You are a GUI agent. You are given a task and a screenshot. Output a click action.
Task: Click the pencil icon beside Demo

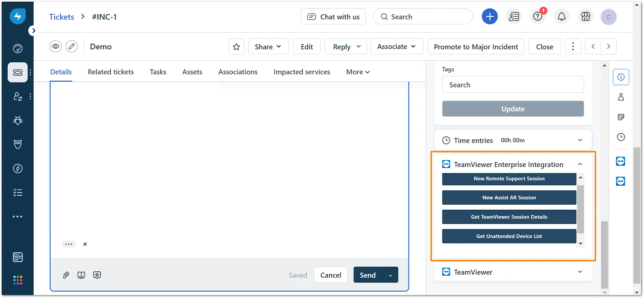point(72,47)
